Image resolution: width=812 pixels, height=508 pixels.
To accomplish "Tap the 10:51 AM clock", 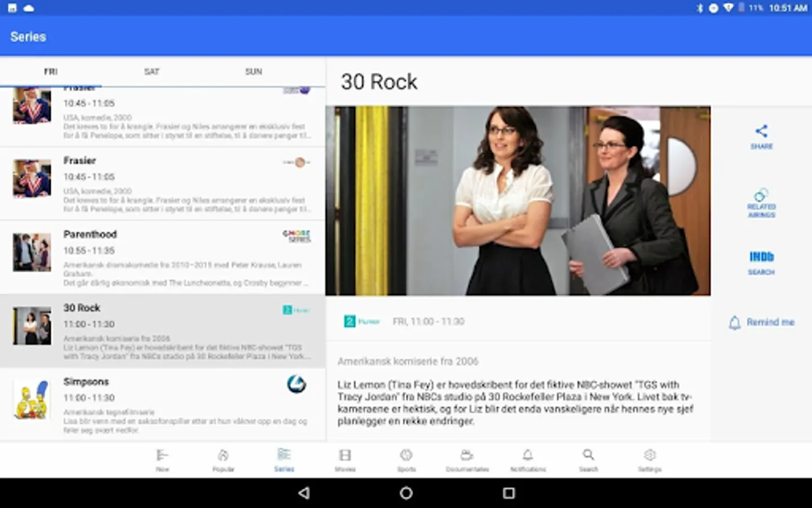I will pyautogui.click(x=788, y=8).
